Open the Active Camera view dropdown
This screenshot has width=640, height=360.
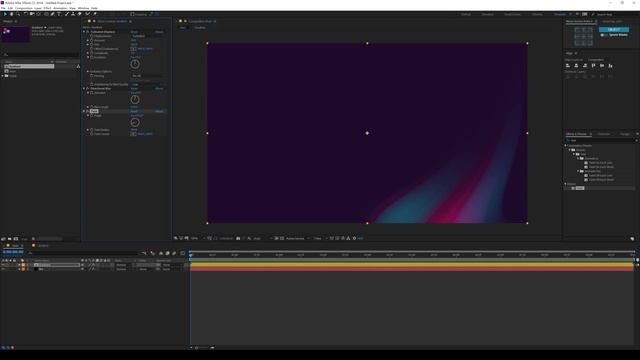(298, 238)
